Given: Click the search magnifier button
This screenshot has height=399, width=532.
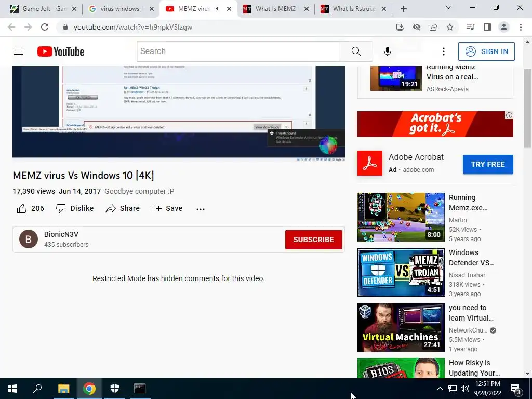Looking at the screenshot, I should click(x=356, y=51).
